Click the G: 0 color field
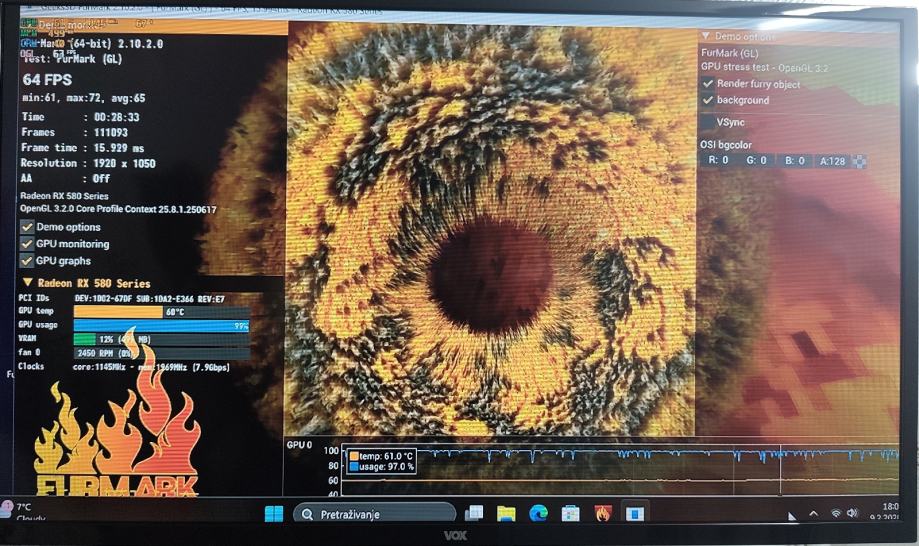The image size is (919, 546). [756, 161]
